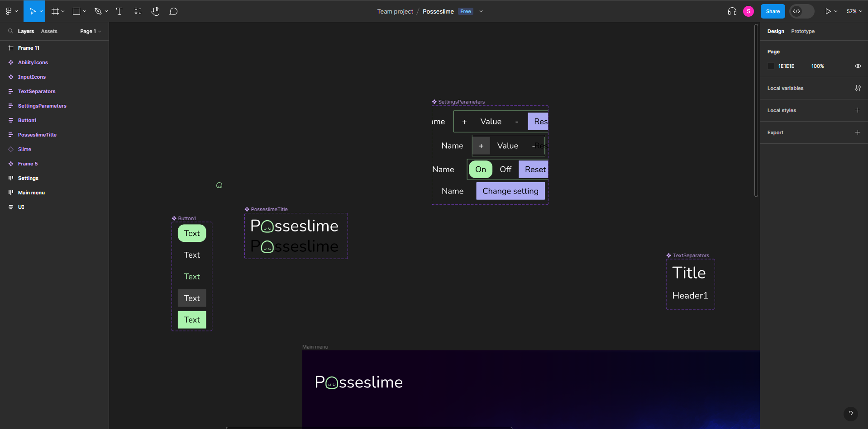Open the Figma main menu icon
Image resolution: width=868 pixels, height=429 pixels.
(x=9, y=11)
